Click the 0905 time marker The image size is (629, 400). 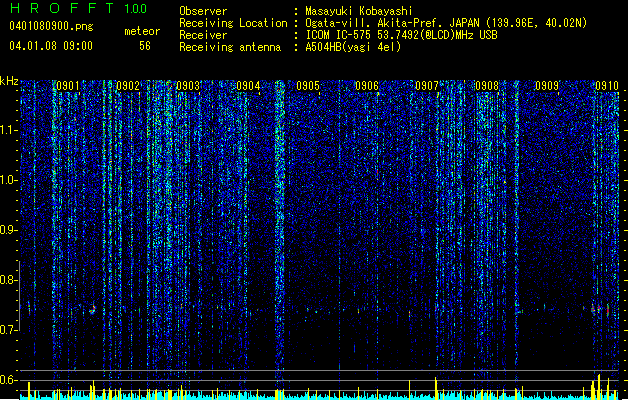(308, 86)
